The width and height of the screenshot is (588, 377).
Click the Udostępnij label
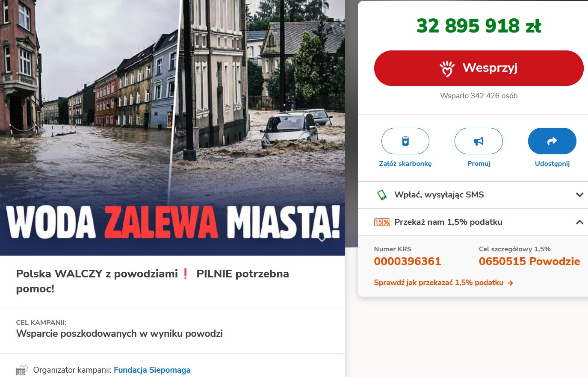click(x=552, y=164)
